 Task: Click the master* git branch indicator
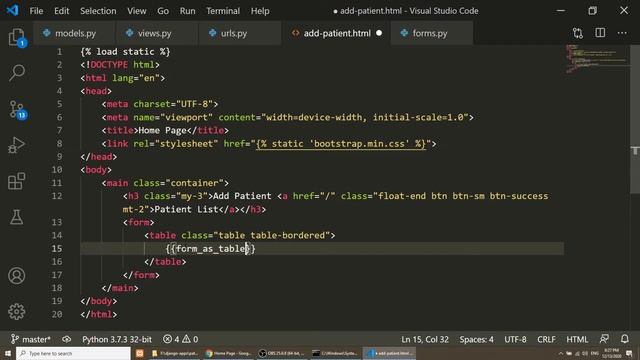[x=31, y=339]
